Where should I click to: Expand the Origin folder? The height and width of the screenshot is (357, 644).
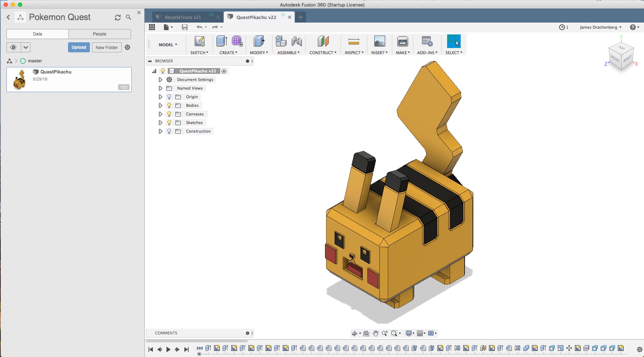(160, 97)
